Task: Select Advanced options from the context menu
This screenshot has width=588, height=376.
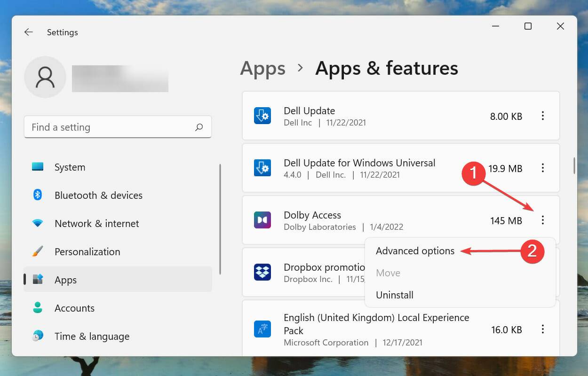Action: pos(415,251)
